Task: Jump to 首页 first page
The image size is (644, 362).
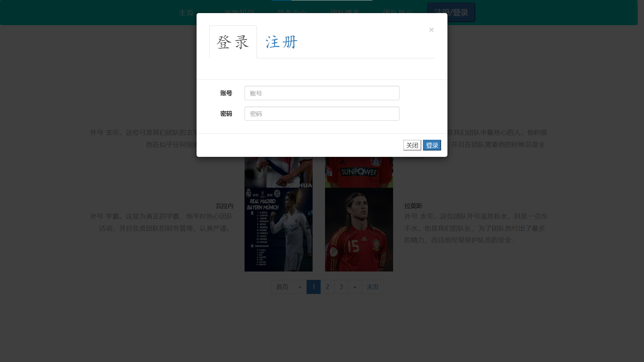Action: click(x=282, y=287)
